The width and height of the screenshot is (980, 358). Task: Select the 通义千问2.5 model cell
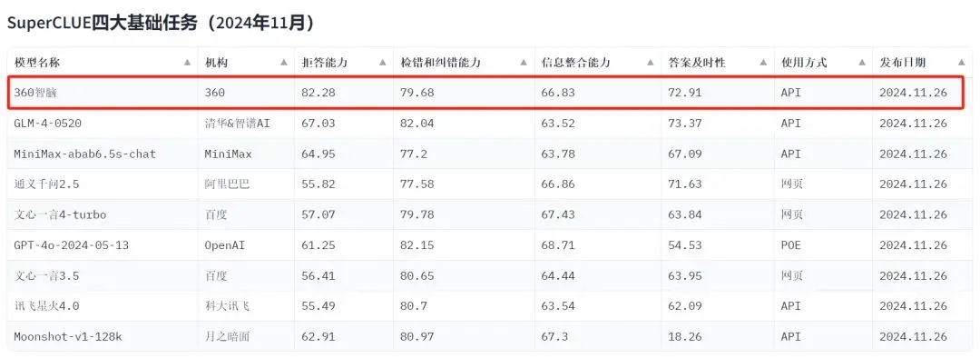pos(103,184)
